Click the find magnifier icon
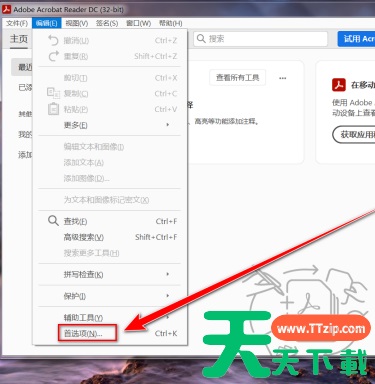 (53, 220)
